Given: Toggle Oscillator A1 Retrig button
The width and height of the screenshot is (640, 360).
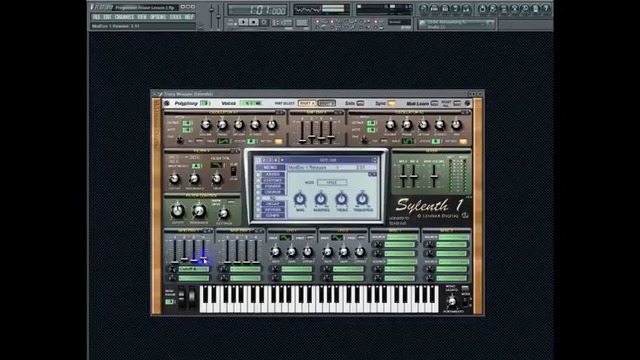Looking at the screenshot, I should click(x=278, y=141).
